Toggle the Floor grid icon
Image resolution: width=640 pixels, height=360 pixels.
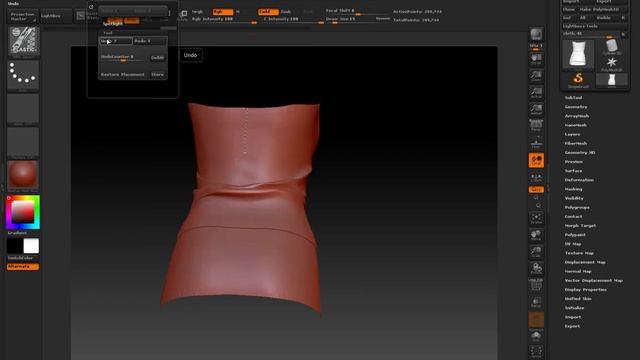point(536,143)
